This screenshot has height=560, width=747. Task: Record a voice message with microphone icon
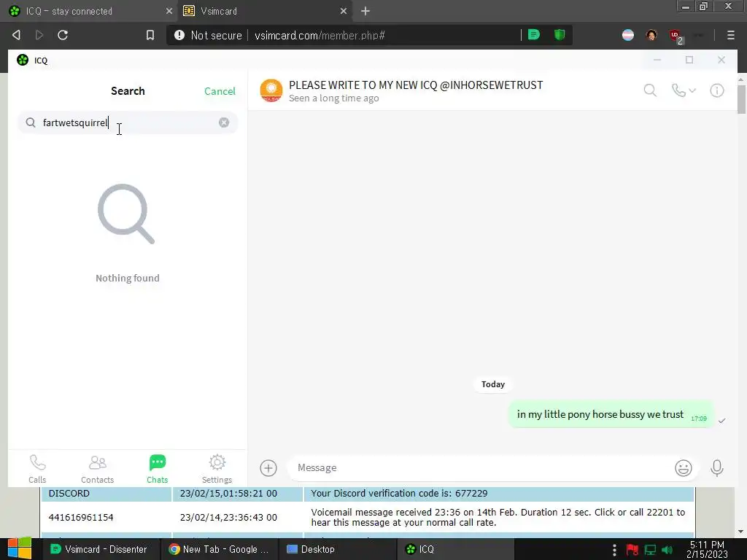tap(716, 467)
